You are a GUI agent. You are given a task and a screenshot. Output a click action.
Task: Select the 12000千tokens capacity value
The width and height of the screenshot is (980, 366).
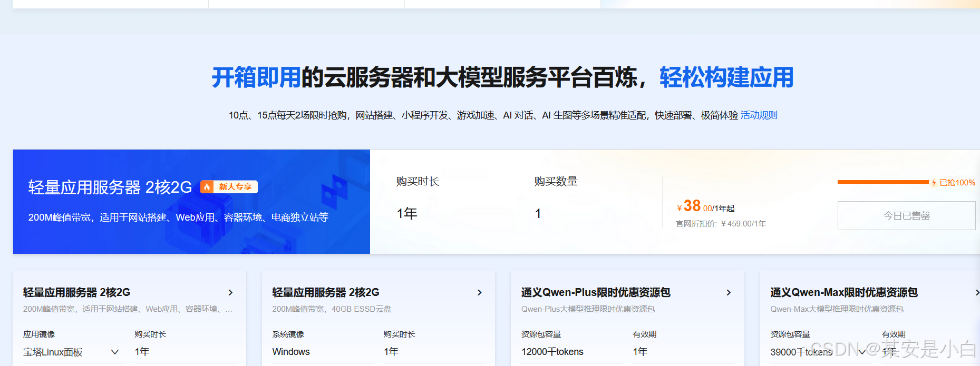[x=552, y=352]
